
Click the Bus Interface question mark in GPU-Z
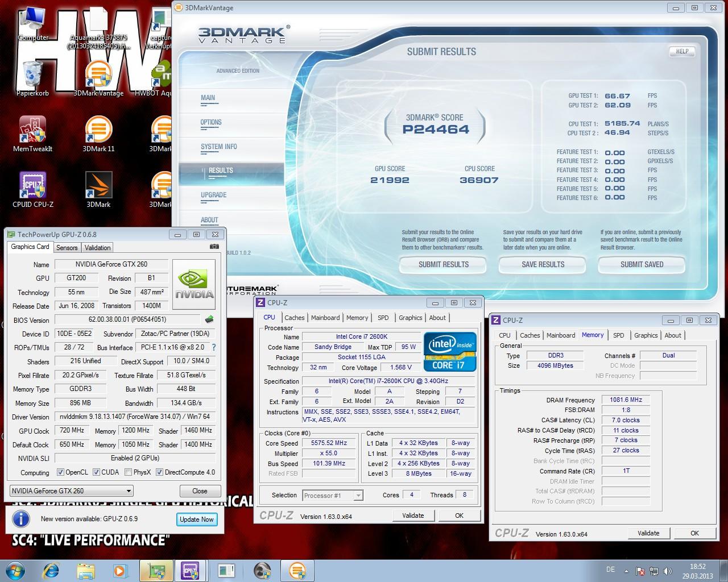[214, 347]
